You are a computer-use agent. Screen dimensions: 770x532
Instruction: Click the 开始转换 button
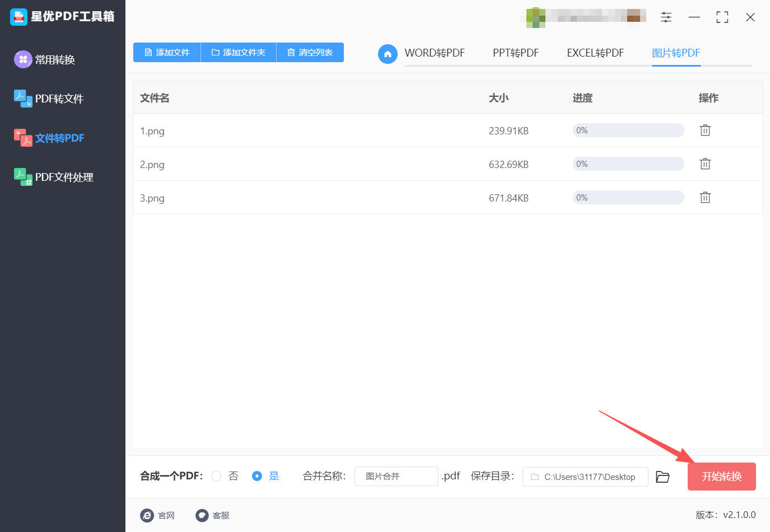(x=722, y=477)
